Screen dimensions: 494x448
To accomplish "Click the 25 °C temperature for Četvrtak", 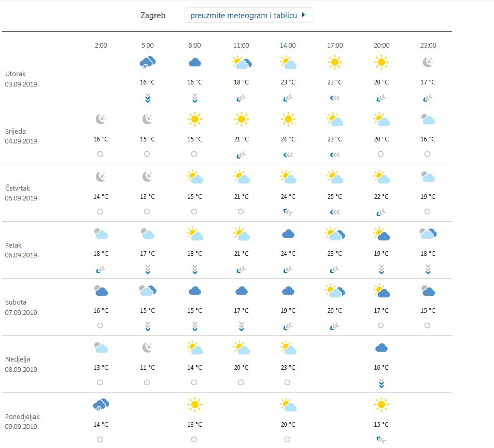I will pyautogui.click(x=335, y=197).
